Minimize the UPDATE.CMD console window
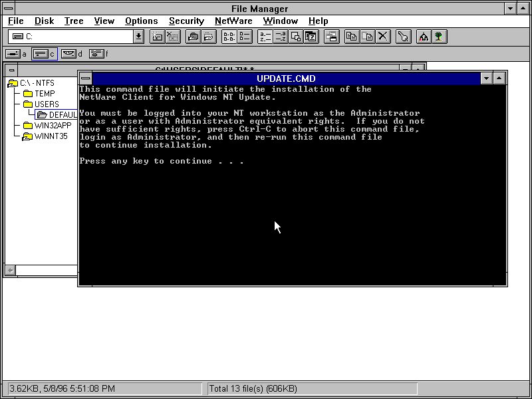 tap(486, 78)
